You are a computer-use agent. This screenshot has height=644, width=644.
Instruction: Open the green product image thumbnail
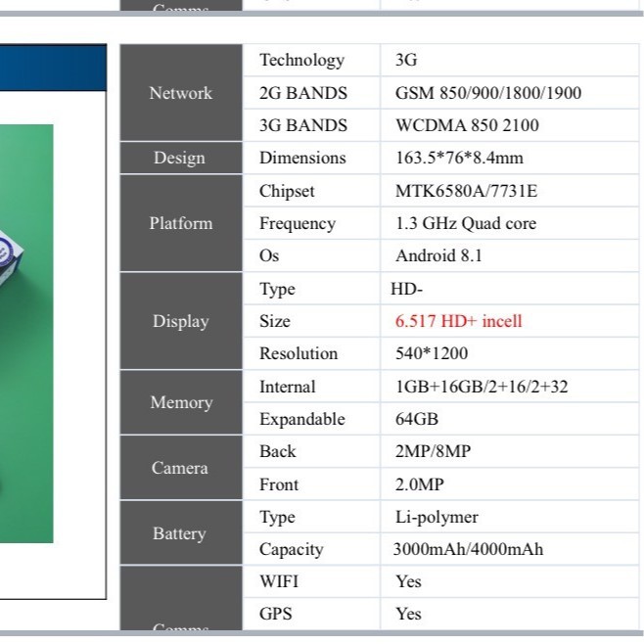pyautogui.click(x=26, y=334)
